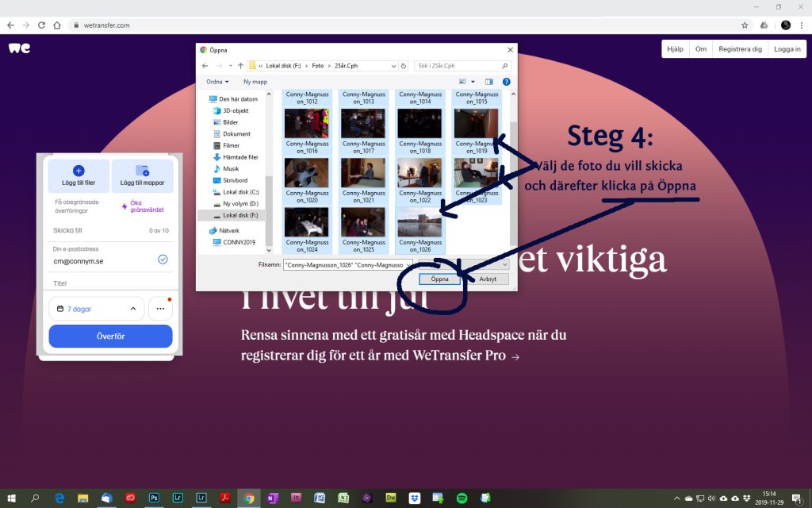The height and width of the screenshot is (508, 812).
Task: Click the WeTransfer logo
Action: click(x=20, y=48)
